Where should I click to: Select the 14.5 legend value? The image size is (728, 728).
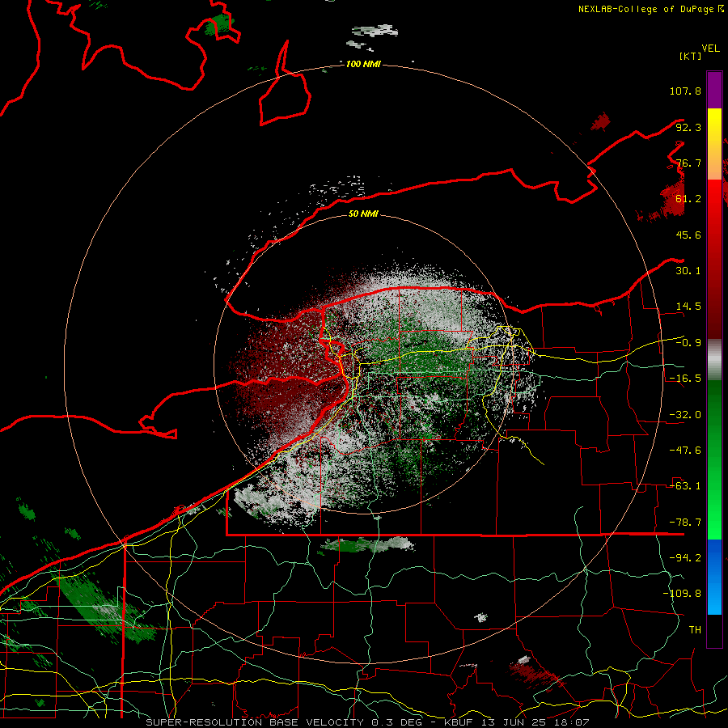point(688,307)
